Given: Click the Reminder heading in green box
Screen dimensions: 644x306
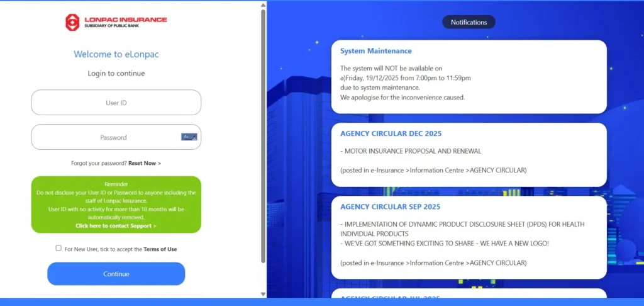Looking at the screenshot, I should (116, 184).
